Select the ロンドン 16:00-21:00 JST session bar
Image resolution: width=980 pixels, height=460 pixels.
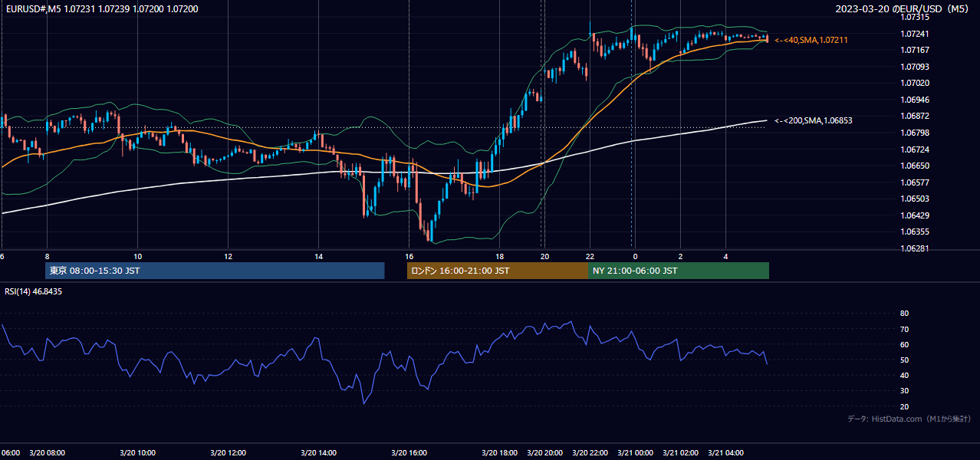pos(498,271)
